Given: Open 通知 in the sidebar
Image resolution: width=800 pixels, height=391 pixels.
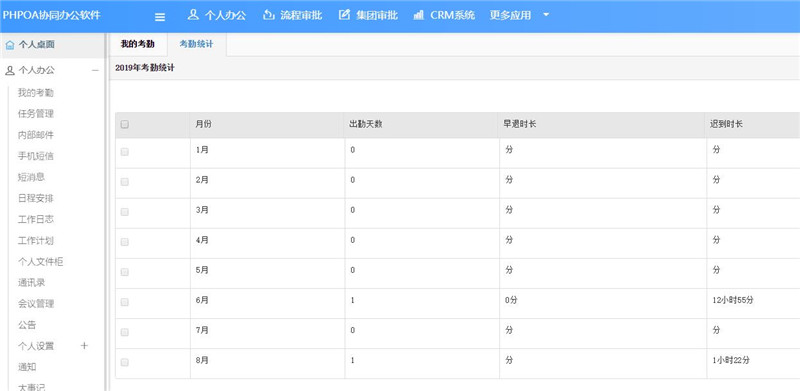Looking at the screenshot, I should 27,367.
